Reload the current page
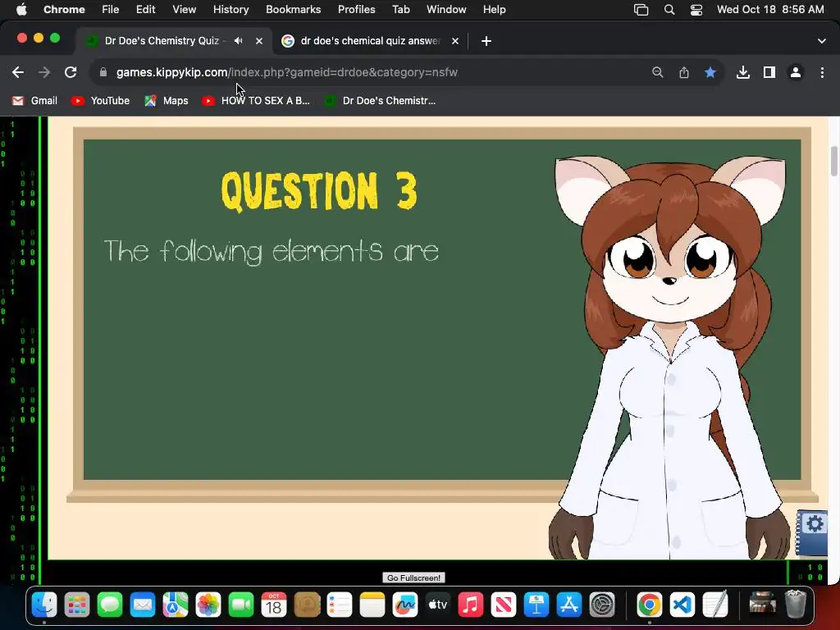Viewport: 840px width, 630px height. point(71,72)
